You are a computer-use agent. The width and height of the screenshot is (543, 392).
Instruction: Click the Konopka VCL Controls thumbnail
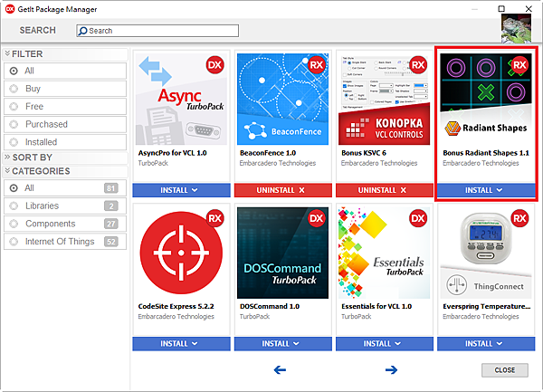pos(385,100)
